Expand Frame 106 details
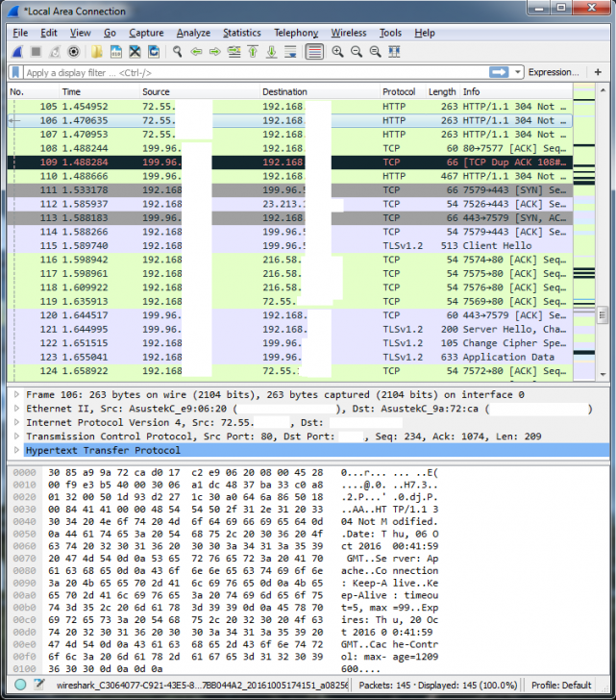This screenshot has width=616, height=700. 16,394
